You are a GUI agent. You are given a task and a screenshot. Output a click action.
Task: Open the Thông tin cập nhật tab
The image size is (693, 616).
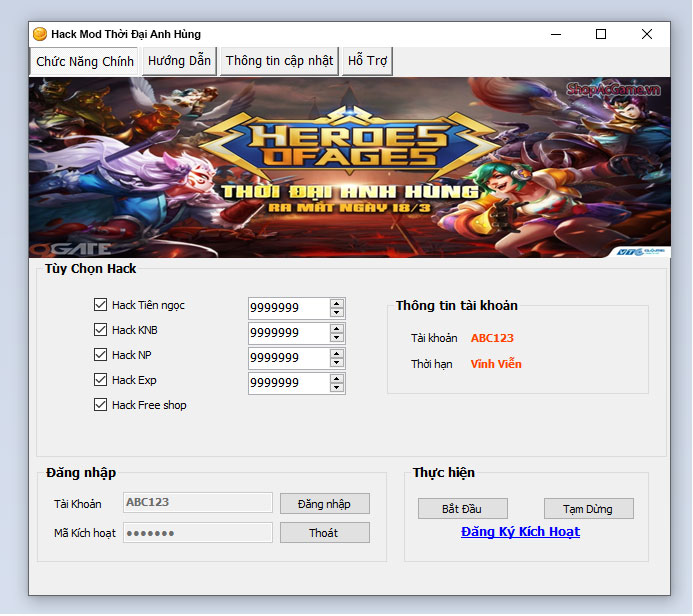click(279, 61)
